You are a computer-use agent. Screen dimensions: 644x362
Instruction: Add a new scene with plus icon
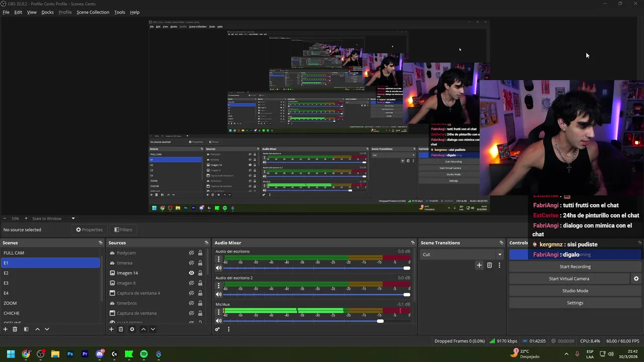(x=5, y=329)
